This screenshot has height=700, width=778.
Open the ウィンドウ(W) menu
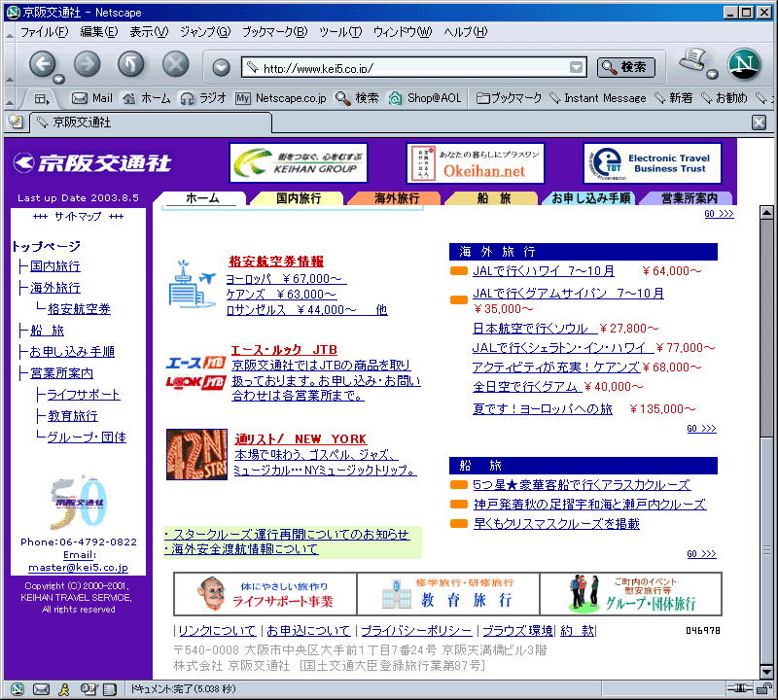[x=403, y=32]
